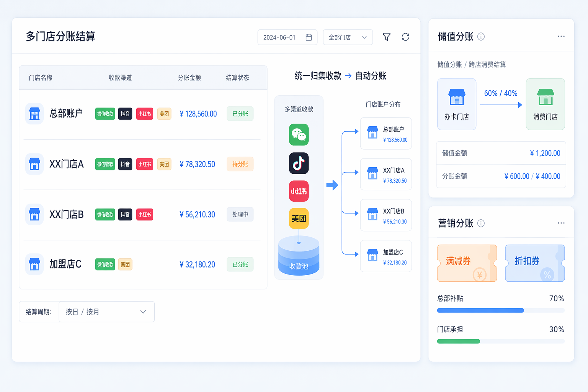Click the 多门店分账结算 page title

[60, 36]
